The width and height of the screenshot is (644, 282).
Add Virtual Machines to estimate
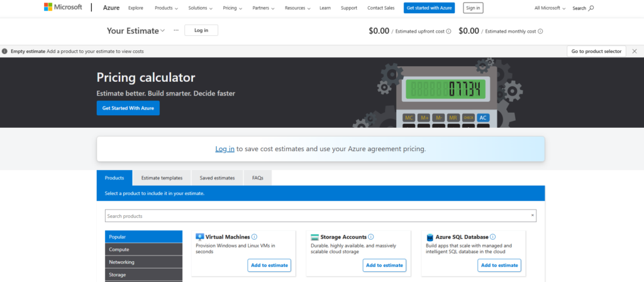pyautogui.click(x=269, y=265)
